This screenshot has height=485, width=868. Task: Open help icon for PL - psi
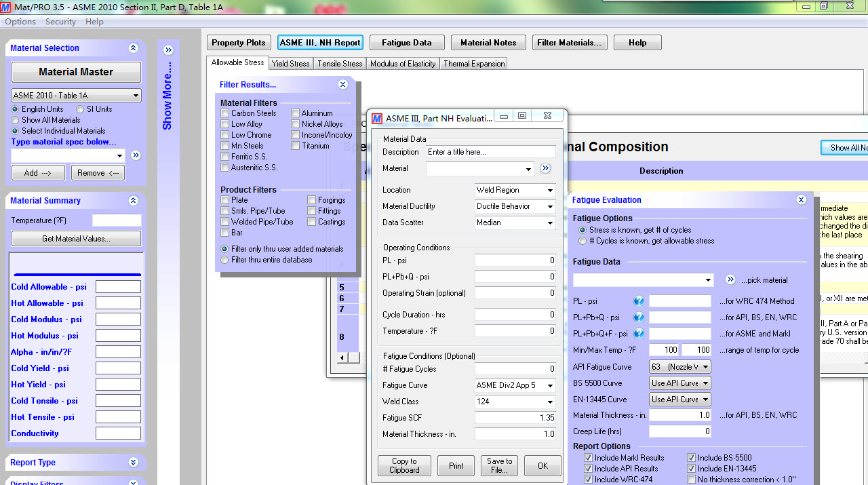(x=638, y=301)
